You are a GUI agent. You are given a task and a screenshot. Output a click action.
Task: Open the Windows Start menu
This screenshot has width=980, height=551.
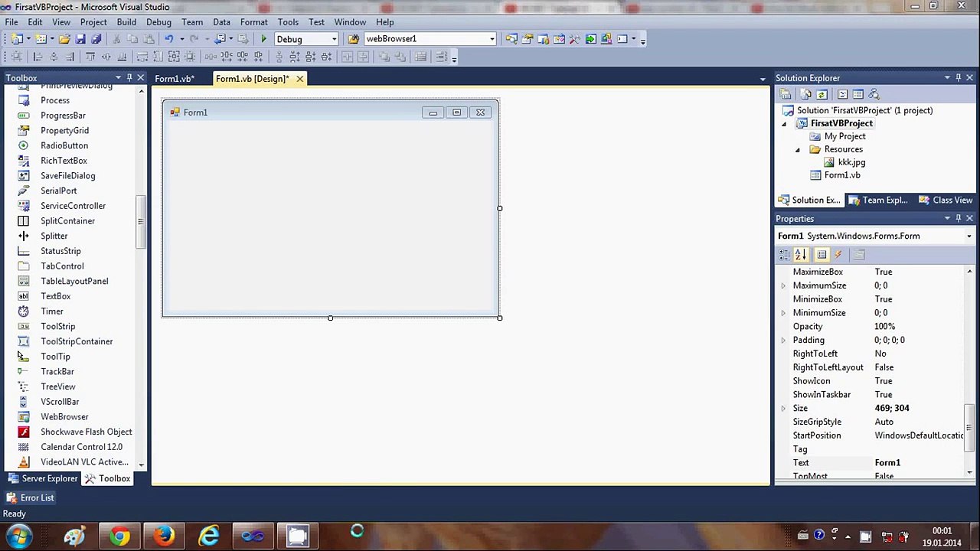pyautogui.click(x=19, y=536)
